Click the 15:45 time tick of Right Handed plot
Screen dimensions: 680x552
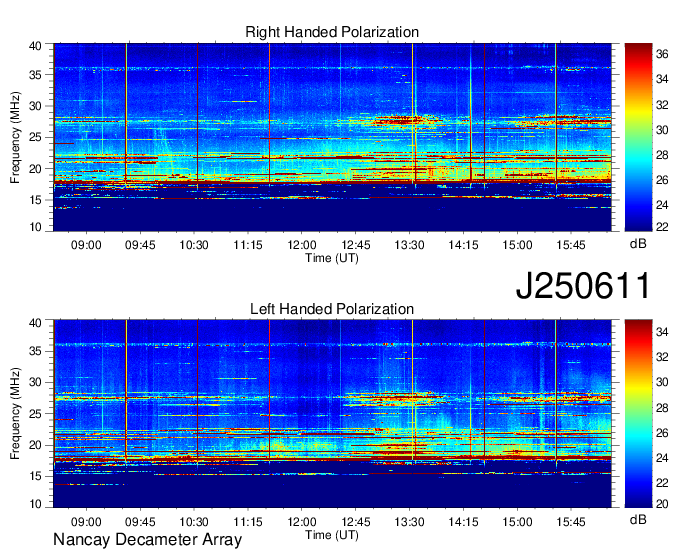[571, 245]
